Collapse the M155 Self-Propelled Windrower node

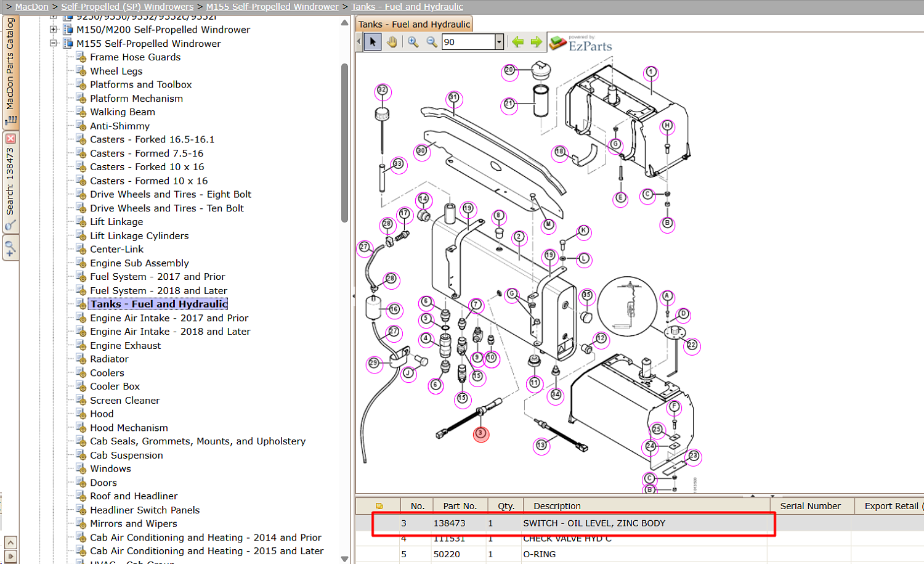coord(54,43)
